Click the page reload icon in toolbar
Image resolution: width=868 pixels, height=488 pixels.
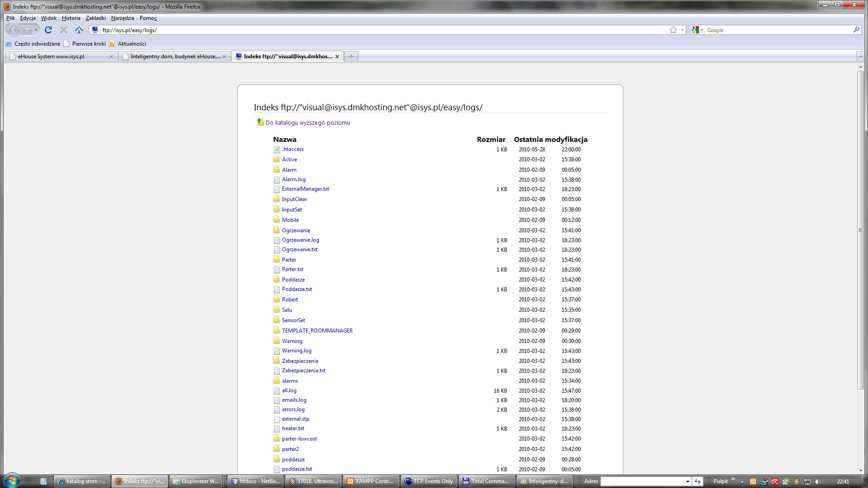(49, 30)
